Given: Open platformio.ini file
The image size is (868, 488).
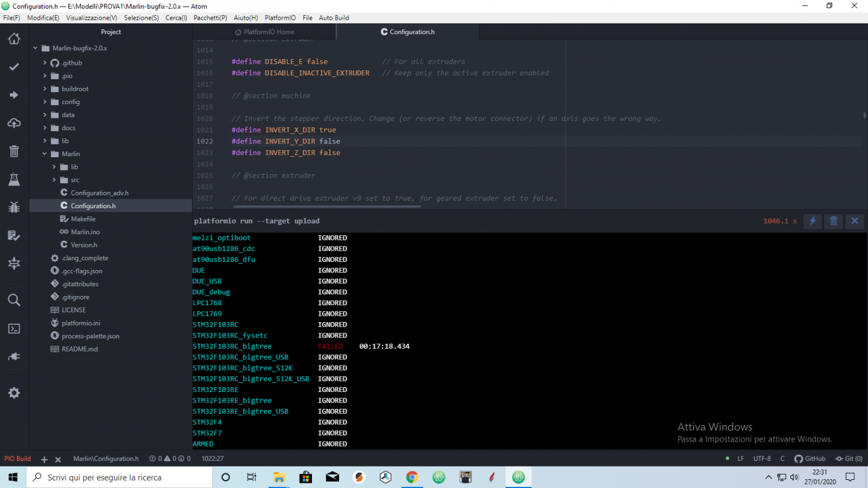Looking at the screenshot, I should pyautogui.click(x=80, y=323).
